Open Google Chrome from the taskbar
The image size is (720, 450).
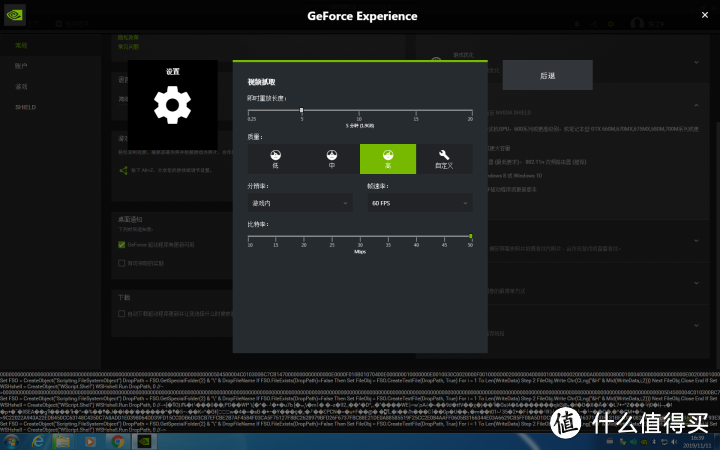[118, 442]
